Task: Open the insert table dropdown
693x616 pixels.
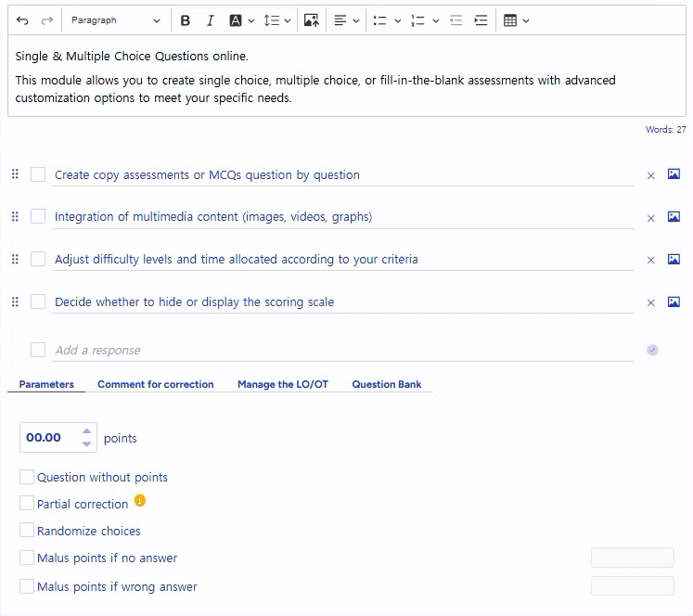Action: [516, 20]
